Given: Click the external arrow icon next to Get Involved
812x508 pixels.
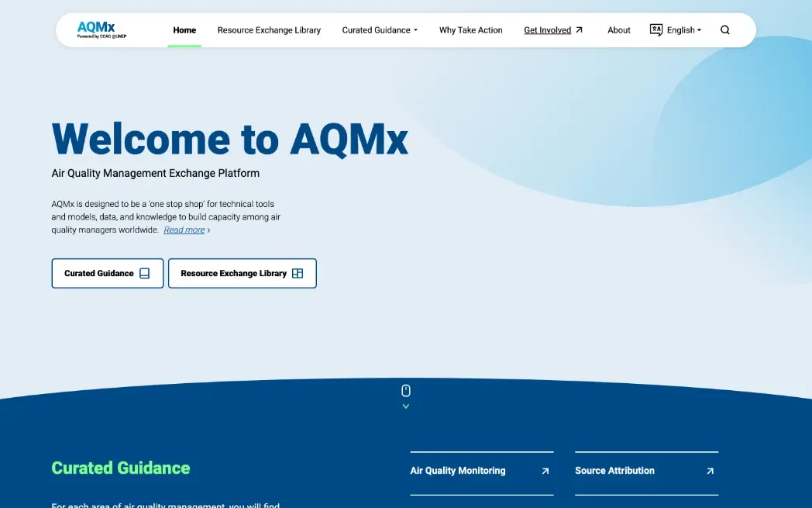Looking at the screenshot, I should coord(579,30).
